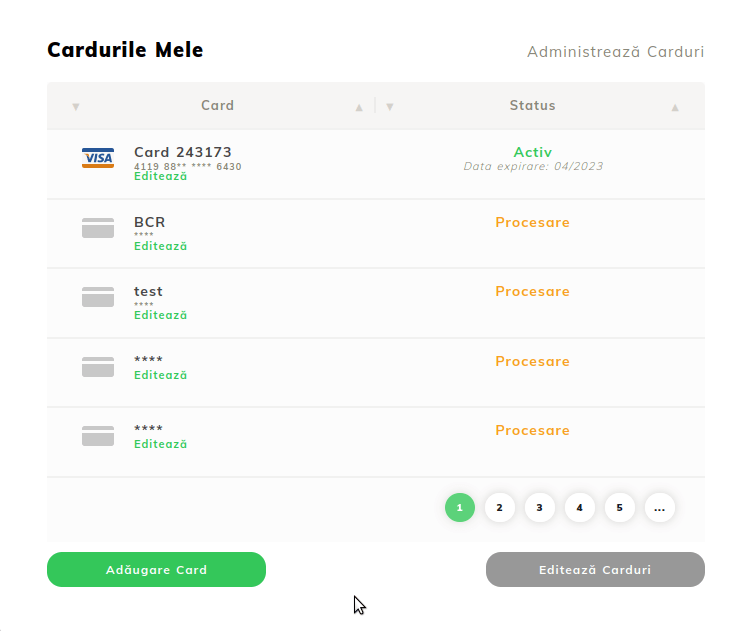Click the Card column header label
Screen dimensions: 745x631
point(217,106)
